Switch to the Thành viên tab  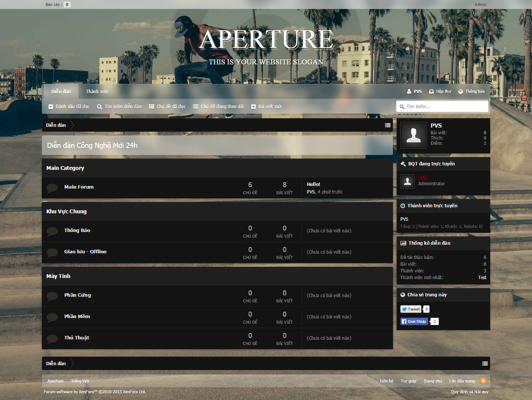(x=97, y=92)
